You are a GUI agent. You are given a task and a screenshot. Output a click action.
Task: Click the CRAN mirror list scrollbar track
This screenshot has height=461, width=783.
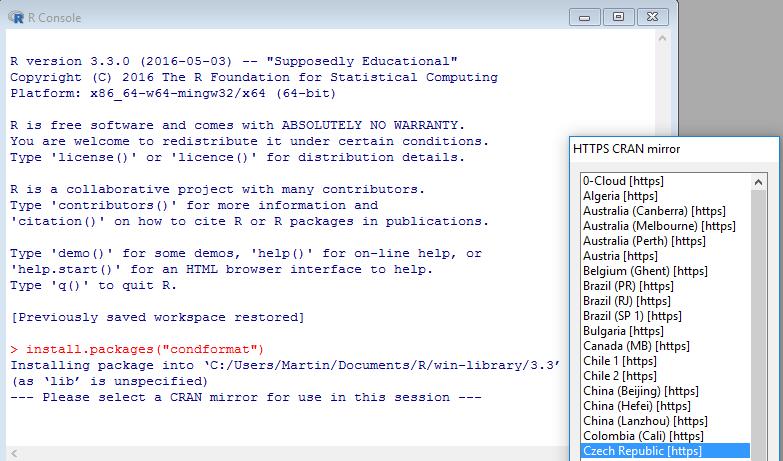click(x=758, y=325)
